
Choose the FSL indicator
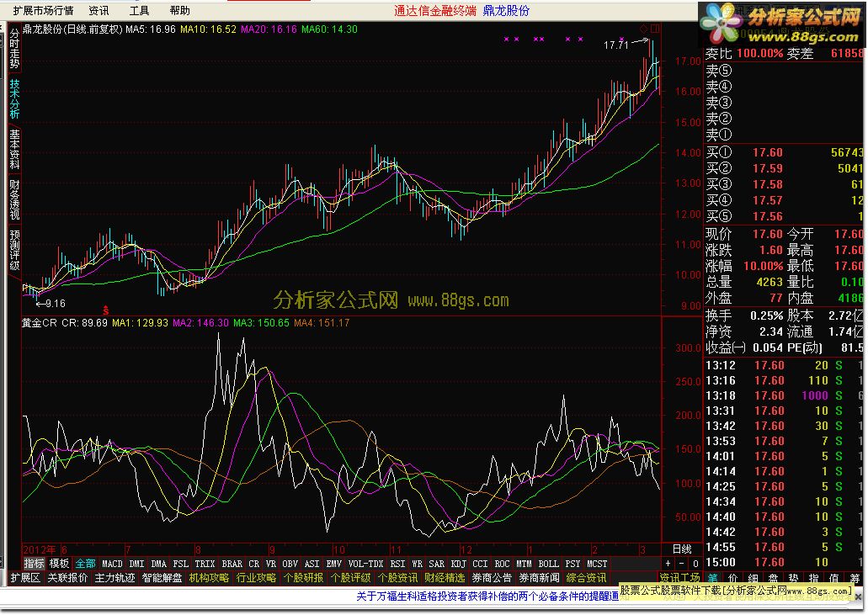[180, 564]
